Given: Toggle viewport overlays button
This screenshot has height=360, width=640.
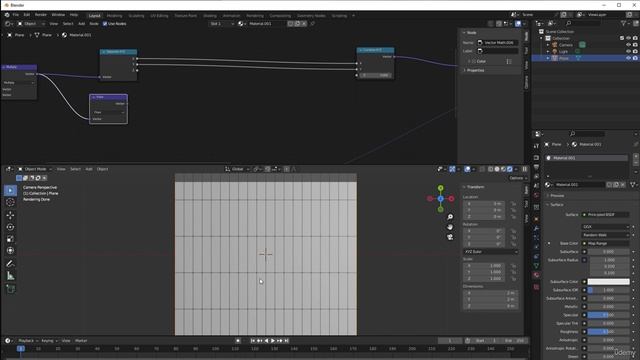Looking at the screenshot, I should click(467, 169).
